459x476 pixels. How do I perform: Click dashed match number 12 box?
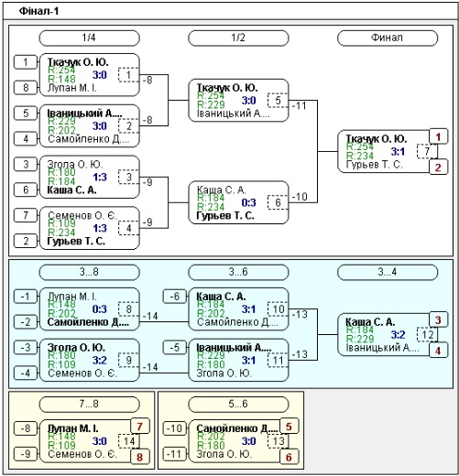pos(427,335)
